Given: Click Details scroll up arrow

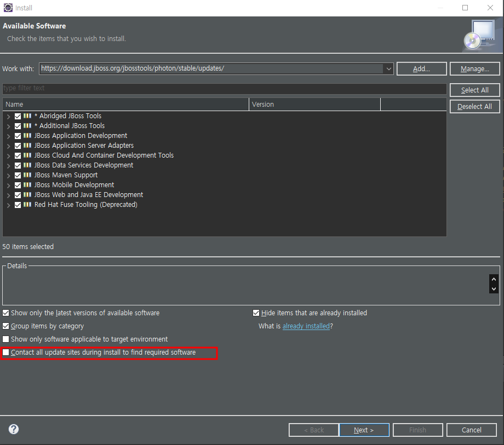Looking at the screenshot, I should [494, 279].
